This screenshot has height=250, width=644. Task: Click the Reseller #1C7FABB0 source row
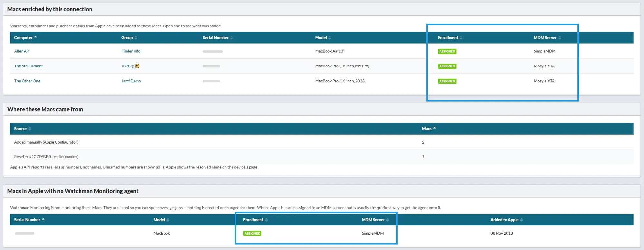322,157
